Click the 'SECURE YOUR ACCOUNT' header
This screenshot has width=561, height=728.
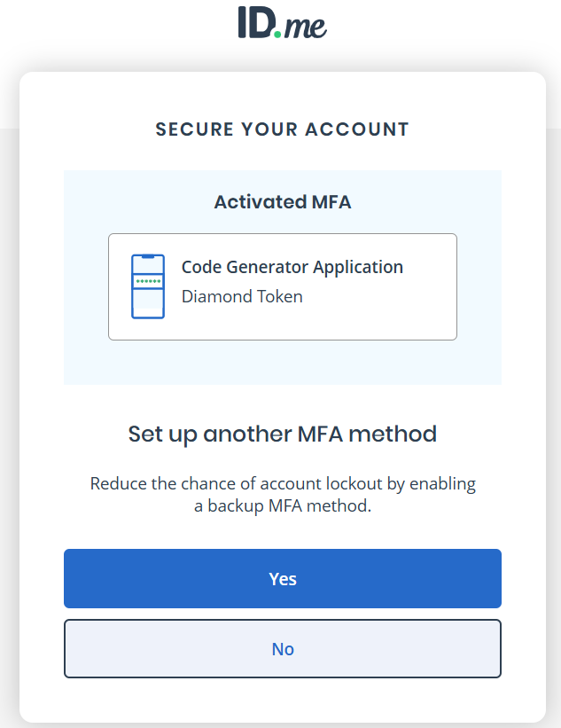[x=282, y=129]
